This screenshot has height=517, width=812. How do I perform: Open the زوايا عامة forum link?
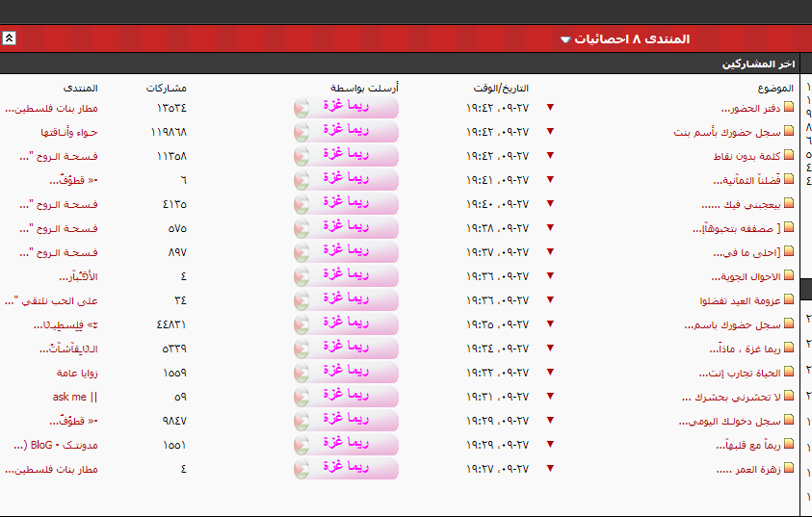click(77, 373)
